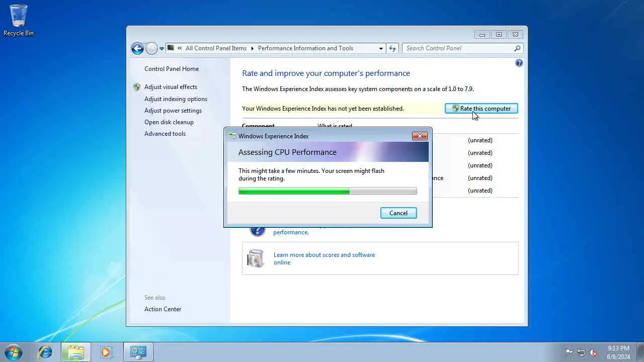Expand the address bar history dropdown

tap(381, 48)
